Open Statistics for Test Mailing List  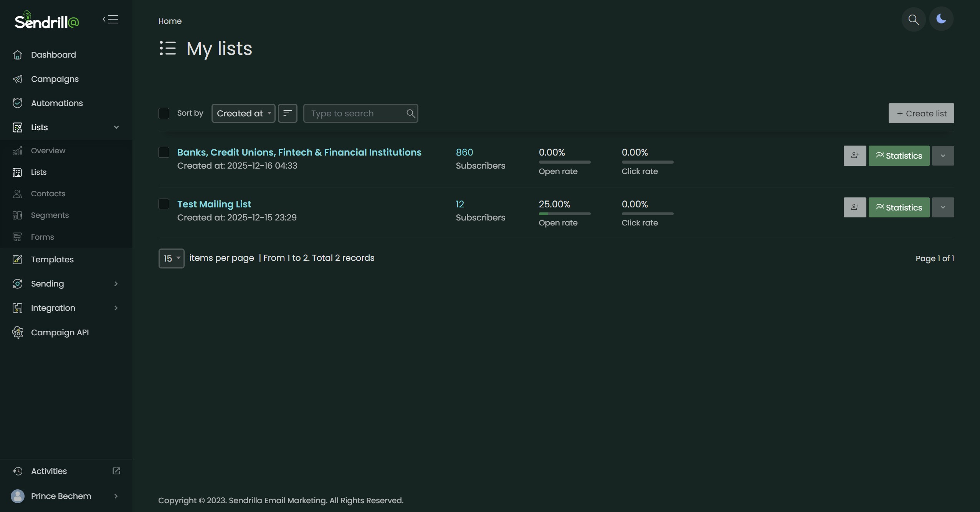(x=899, y=207)
